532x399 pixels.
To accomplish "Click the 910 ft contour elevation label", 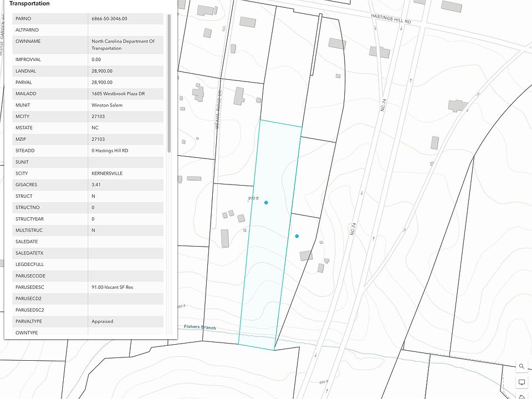I will [x=253, y=198].
